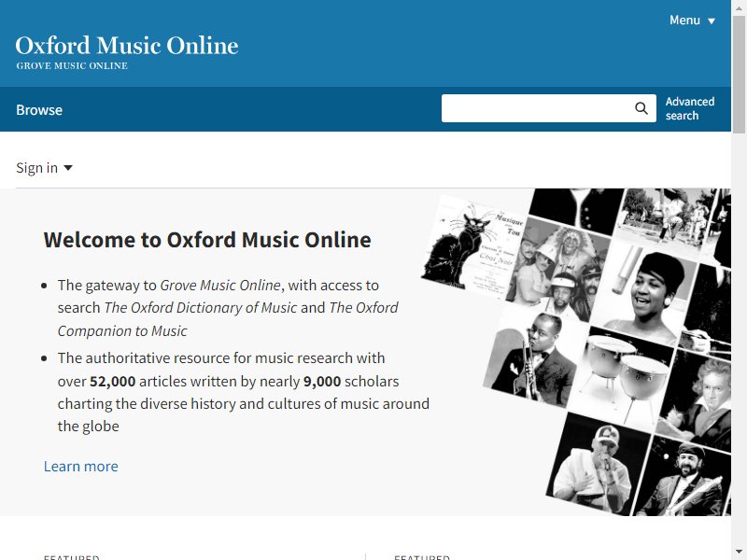Click the magnifying glass search icon
The width and height of the screenshot is (747, 560).
point(641,108)
